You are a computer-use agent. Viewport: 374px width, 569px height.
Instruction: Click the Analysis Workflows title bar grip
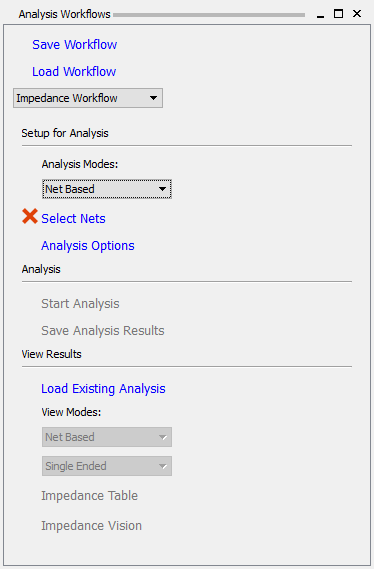tap(209, 15)
